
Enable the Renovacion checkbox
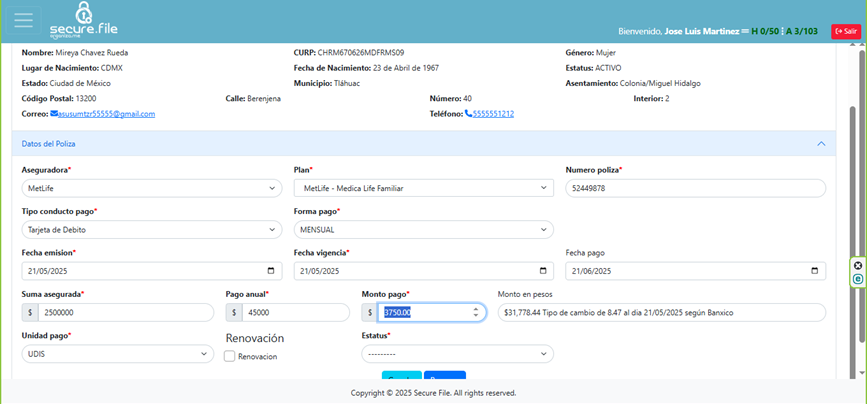230,356
